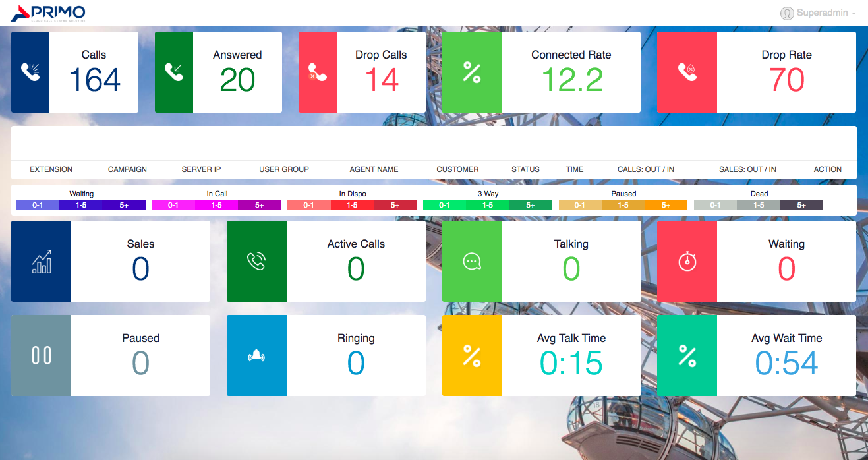Click the Dead 5+ legend swatch

801,205
